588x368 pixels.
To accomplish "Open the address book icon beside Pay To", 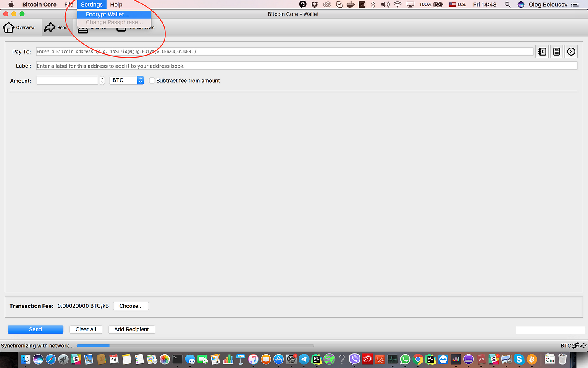I will click(x=542, y=52).
